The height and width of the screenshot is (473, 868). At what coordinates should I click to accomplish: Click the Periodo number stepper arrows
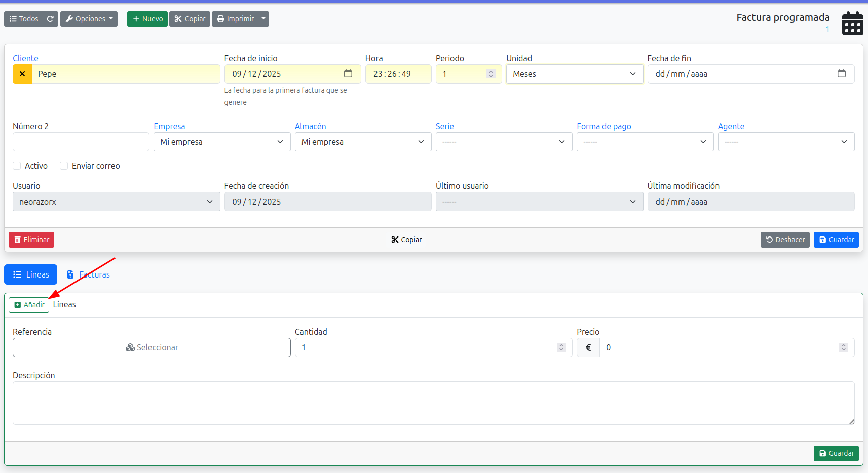tap(490, 74)
